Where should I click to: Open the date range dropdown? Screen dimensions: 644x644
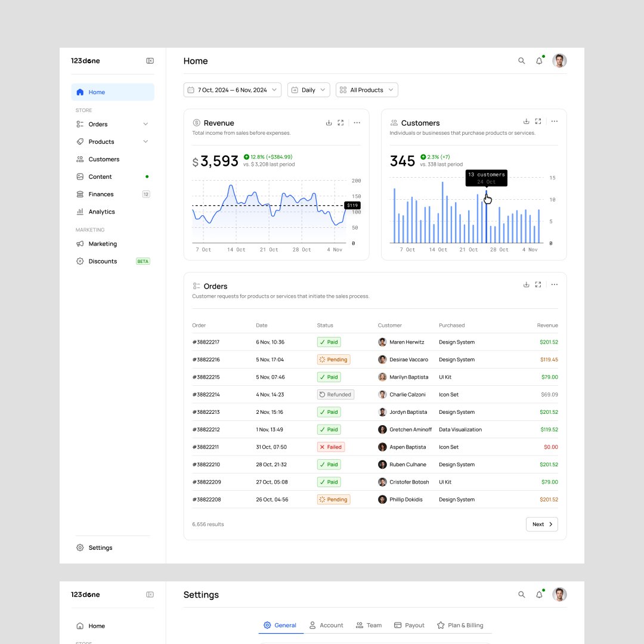[x=232, y=90]
